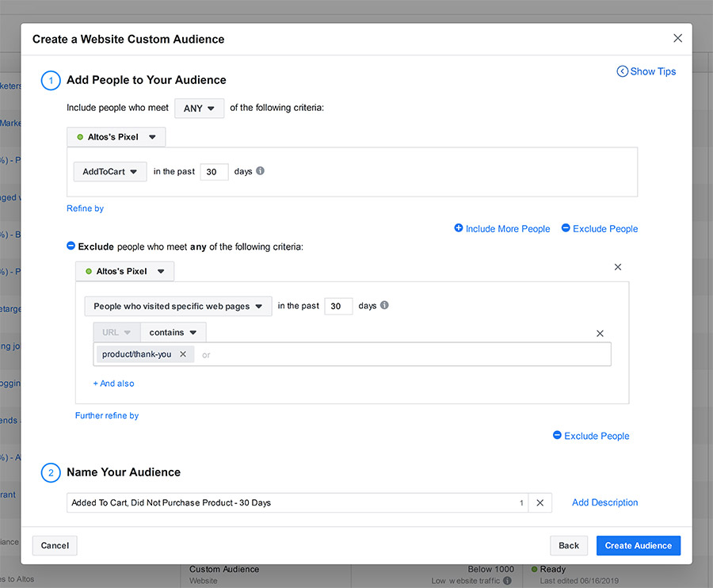Click Include More People plus icon
Screen dimensions: 713x588
point(459,228)
